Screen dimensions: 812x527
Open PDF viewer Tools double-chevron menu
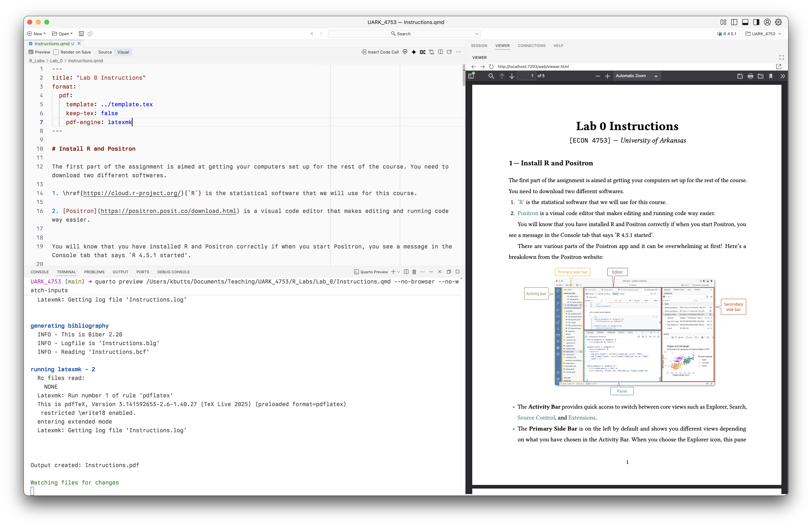[x=783, y=76]
